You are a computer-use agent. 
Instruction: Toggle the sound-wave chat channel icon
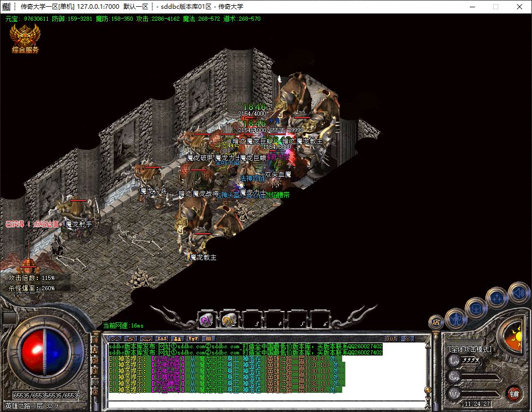click(x=95, y=339)
